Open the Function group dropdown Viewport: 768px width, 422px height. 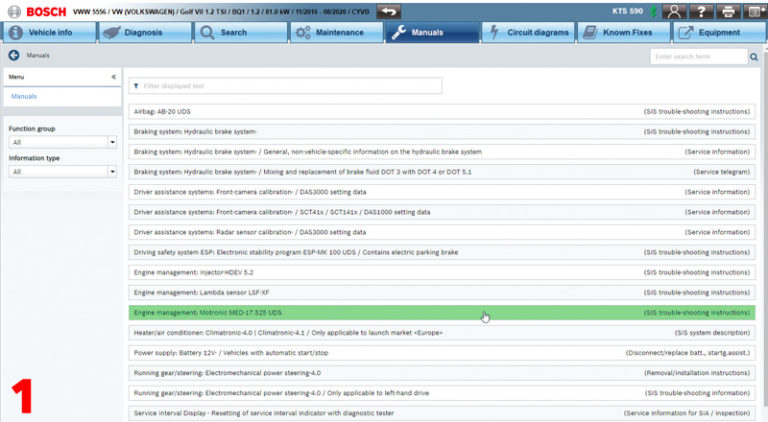coord(62,143)
